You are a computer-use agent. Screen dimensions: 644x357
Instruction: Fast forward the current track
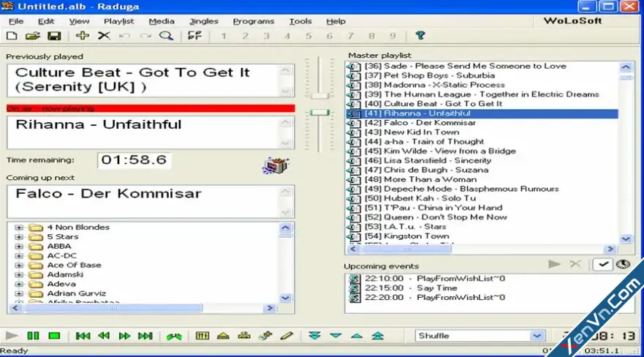(x=124, y=336)
